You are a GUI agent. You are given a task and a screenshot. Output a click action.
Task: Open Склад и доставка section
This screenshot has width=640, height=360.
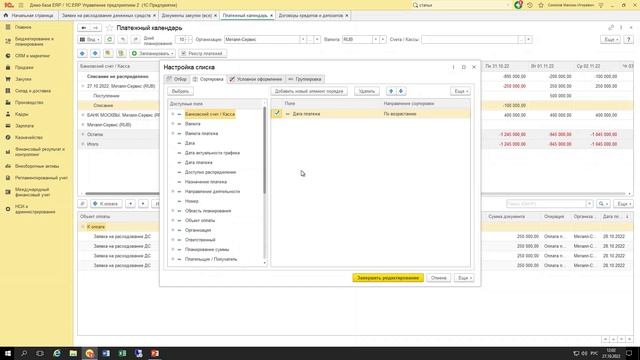tap(33, 91)
